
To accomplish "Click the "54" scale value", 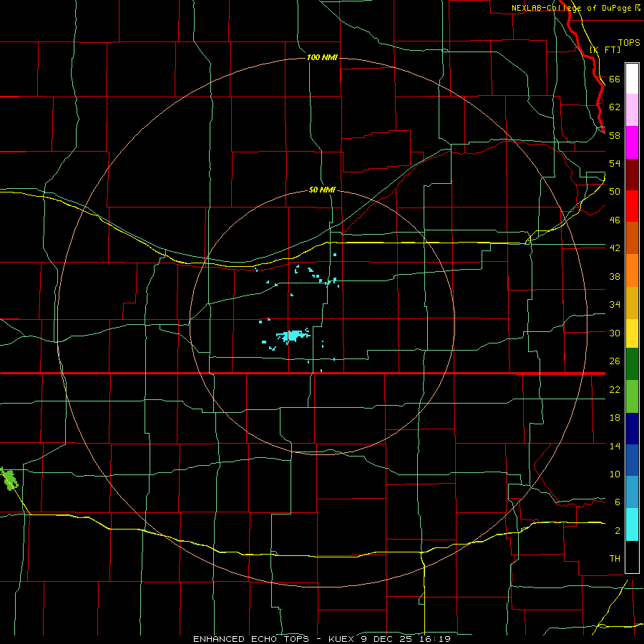I will click(615, 163).
